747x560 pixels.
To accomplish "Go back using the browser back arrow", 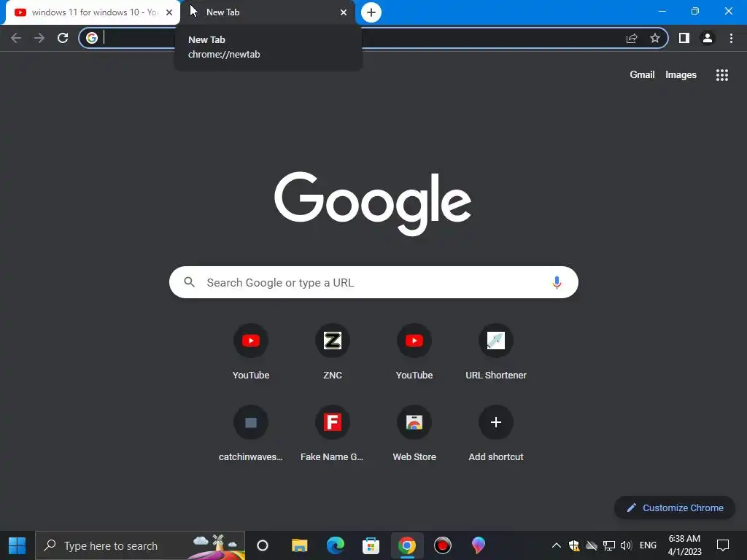I will click(16, 38).
